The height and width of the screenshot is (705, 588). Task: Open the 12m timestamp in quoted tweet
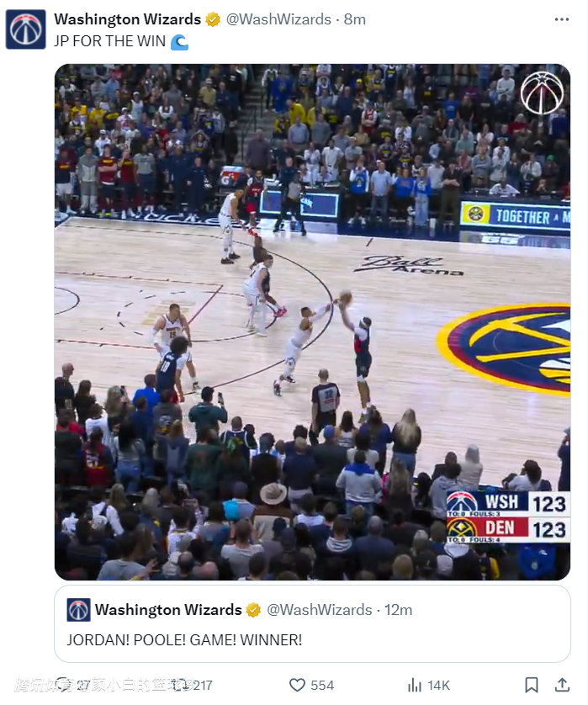pyautogui.click(x=398, y=610)
